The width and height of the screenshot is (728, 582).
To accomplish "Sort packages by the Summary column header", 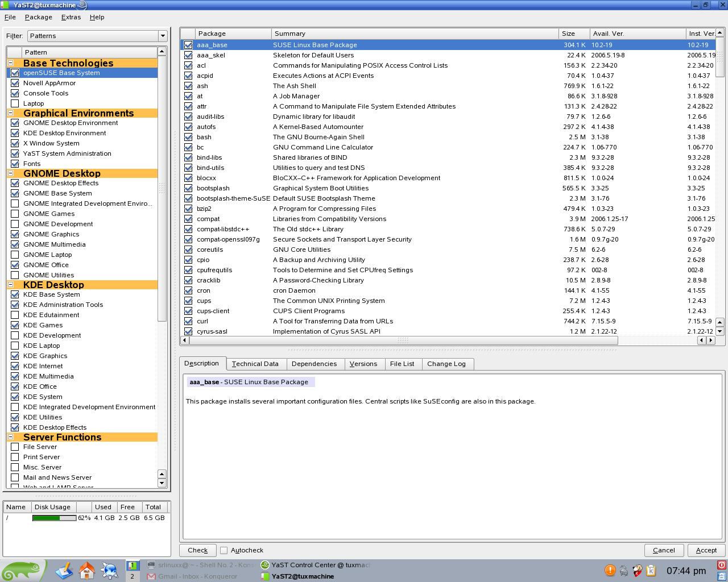I will pyautogui.click(x=415, y=34).
